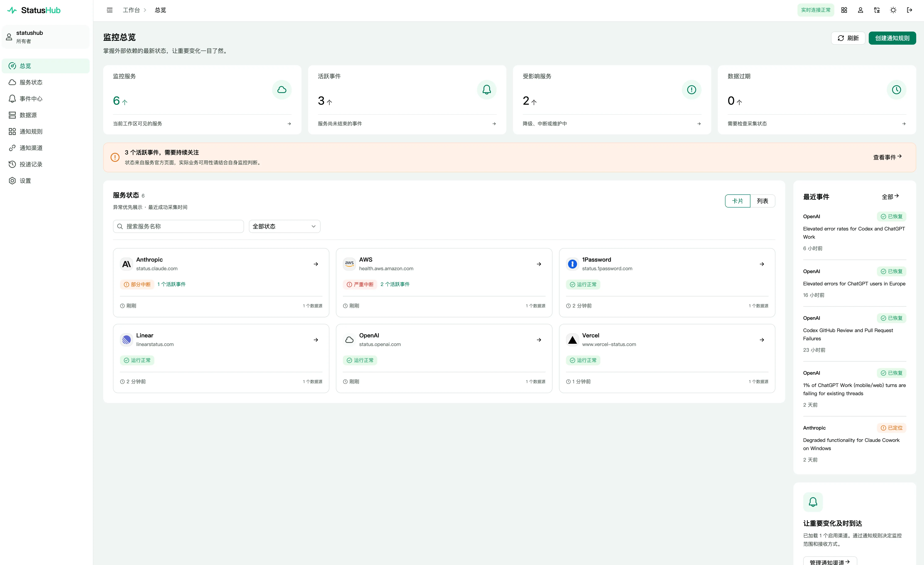Click the alert icon on 受影响服务 card

pos(691,90)
